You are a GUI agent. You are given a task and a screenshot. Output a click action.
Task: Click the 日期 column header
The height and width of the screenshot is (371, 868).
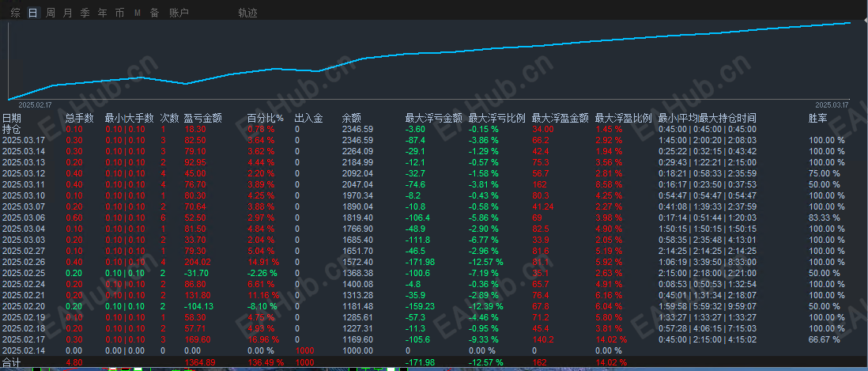(12, 118)
